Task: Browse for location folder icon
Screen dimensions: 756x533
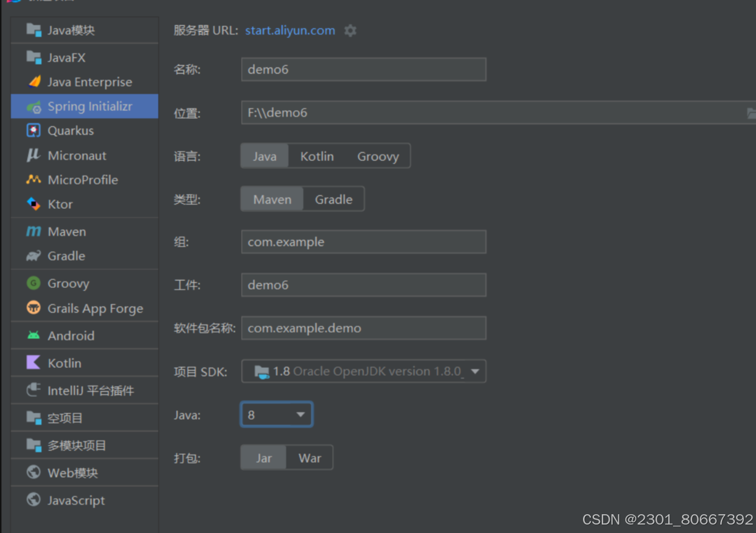Action: 751,113
